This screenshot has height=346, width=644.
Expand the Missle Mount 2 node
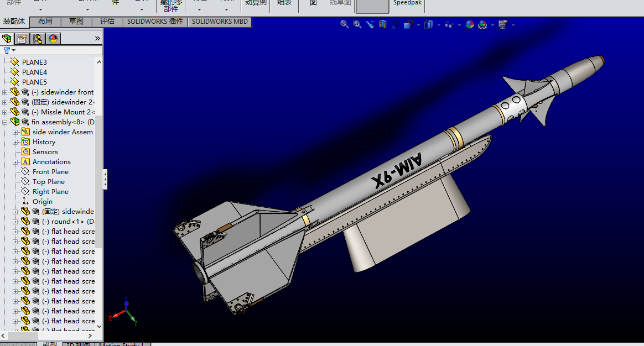click(x=4, y=112)
